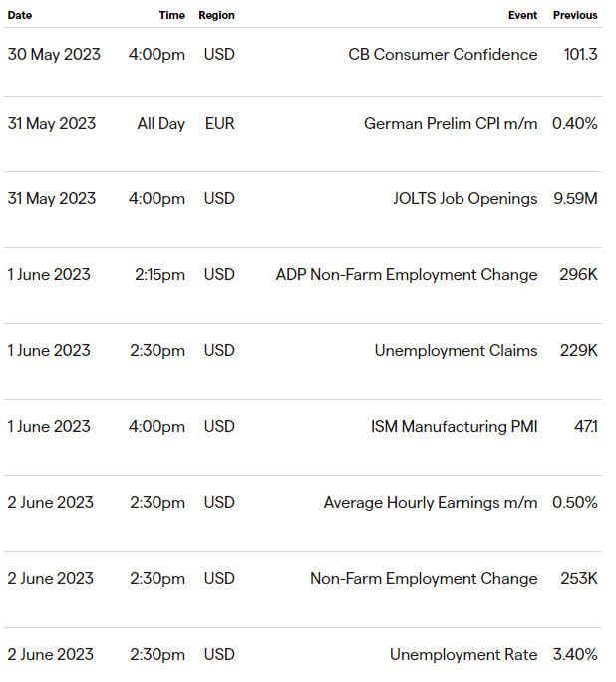Image resolution: width=616 pixels, height=682 pixels.
Task: Click the Time column header
Action: pos(171,15)
